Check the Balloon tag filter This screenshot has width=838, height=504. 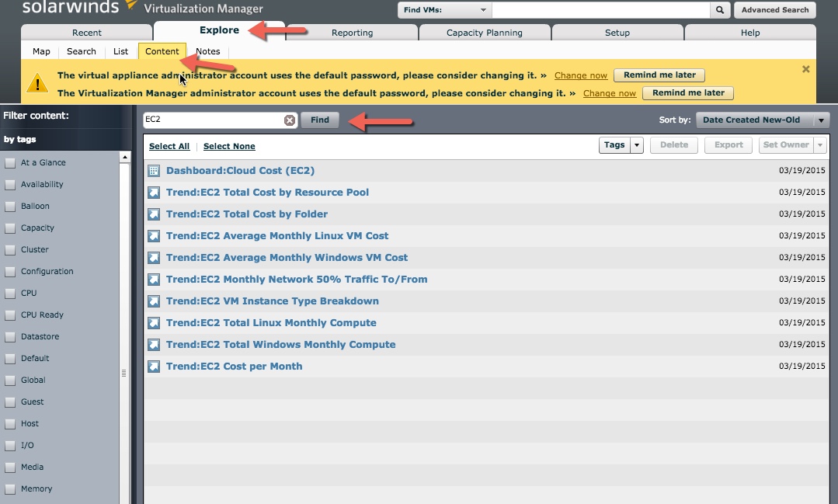pos(10,207)
